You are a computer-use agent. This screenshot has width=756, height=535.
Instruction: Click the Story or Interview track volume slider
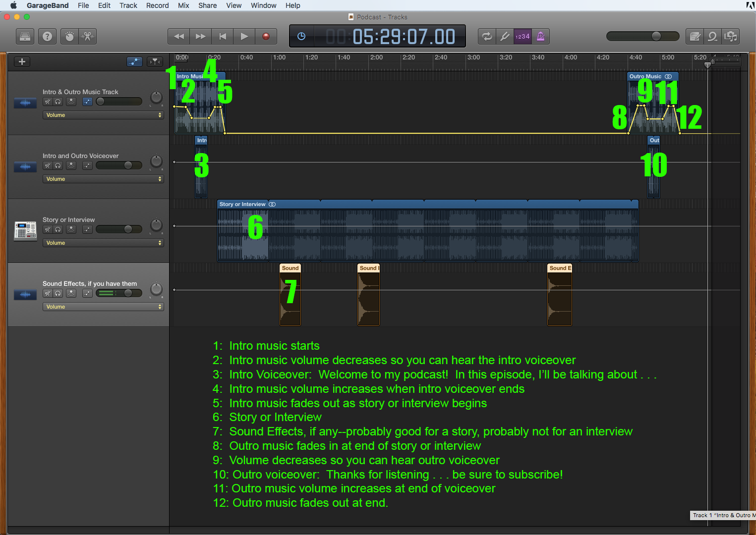(x=119, y=229)
